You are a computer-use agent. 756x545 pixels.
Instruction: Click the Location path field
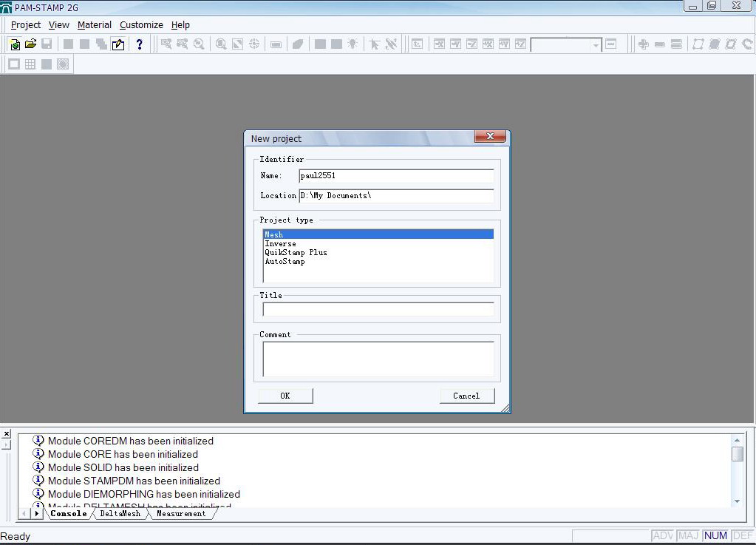pyautogui.click(x=396, y=195)
